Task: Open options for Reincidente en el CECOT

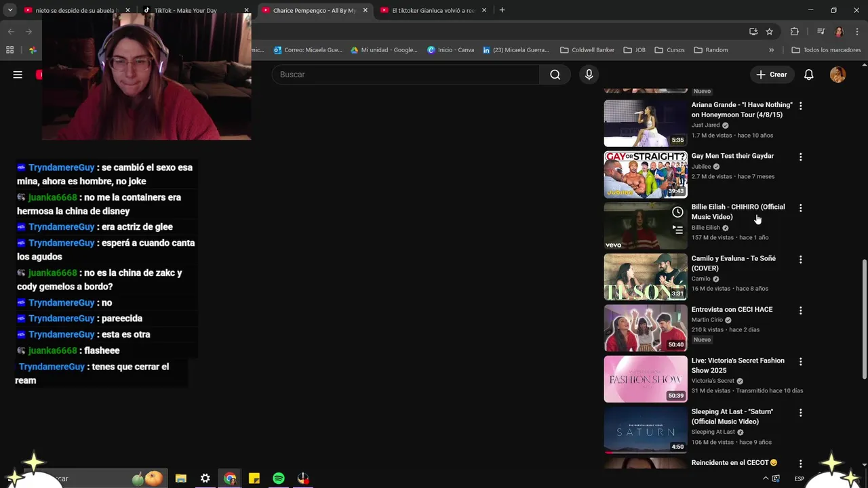Action: pos(800,464)
